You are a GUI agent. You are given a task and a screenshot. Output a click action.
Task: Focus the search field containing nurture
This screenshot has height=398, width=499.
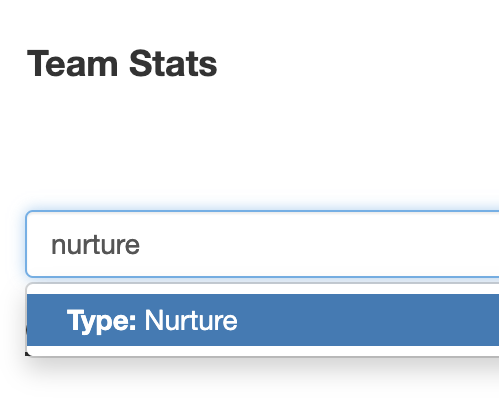263,244
